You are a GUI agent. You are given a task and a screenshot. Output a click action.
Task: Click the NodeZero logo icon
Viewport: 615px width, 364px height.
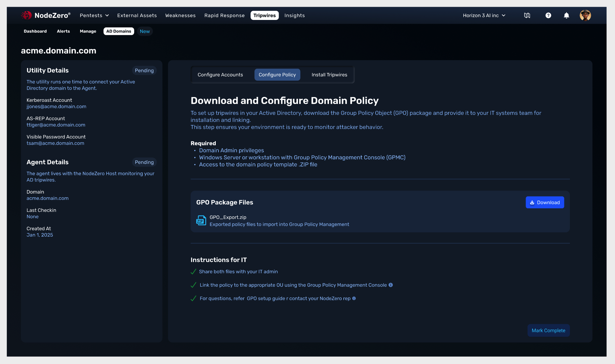(26, 15)
